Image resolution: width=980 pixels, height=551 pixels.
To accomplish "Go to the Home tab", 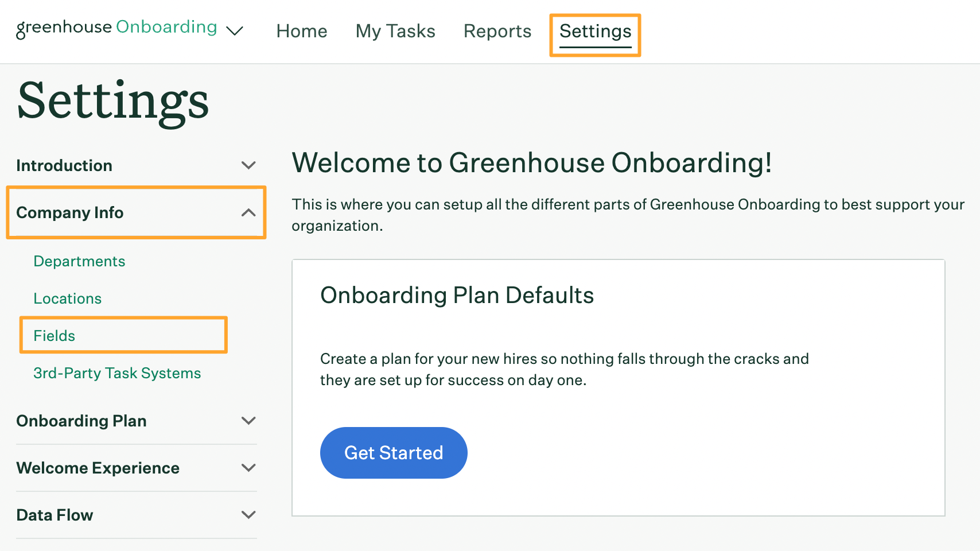I will tap(302, 31).
